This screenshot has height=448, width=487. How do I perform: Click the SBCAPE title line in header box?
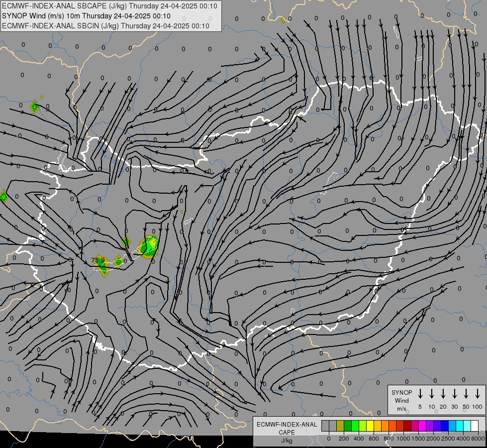coord(109,6)
